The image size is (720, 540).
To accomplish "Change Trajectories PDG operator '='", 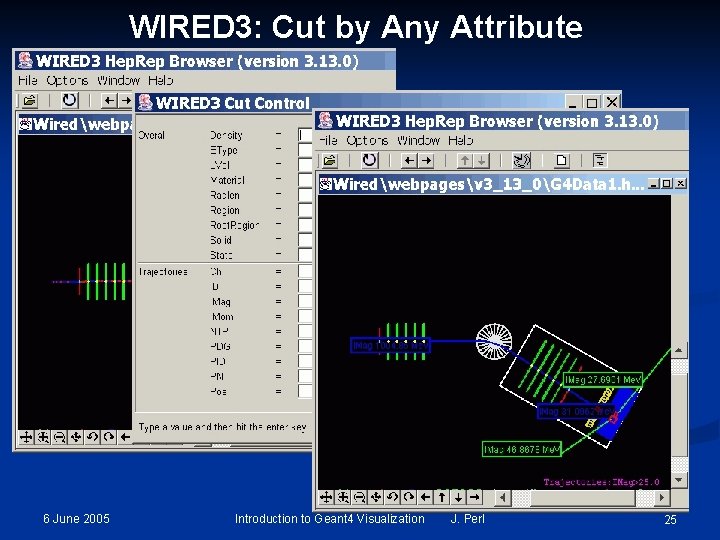I will coord(278,346).
